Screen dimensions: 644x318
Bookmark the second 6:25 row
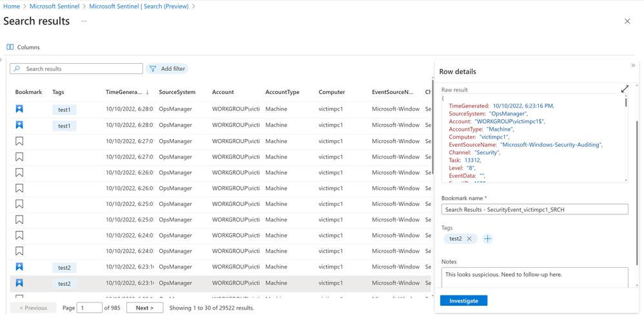19,220
